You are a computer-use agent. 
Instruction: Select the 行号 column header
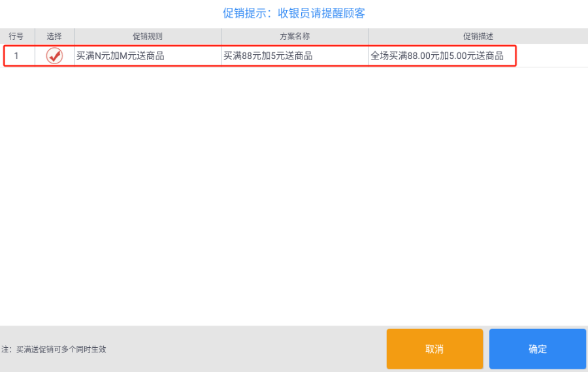(16, 37)
